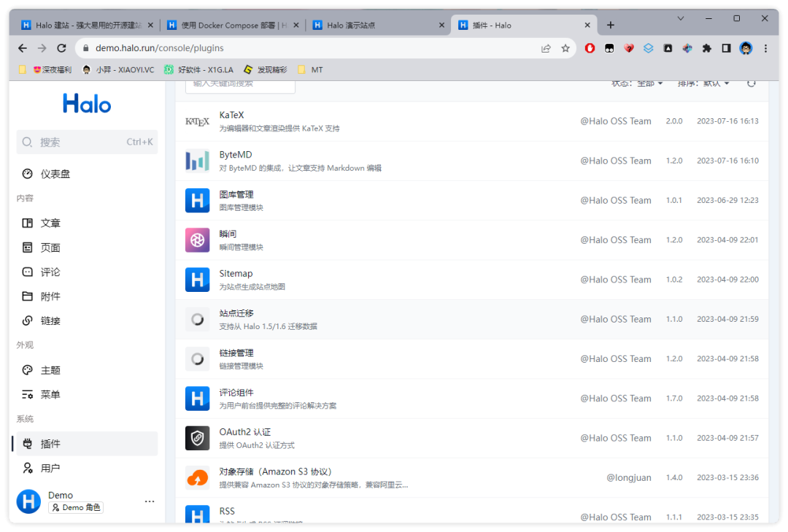Focus the 搜索 Ctrl+K search box
This screenshot has width=788, height=532.
pyautogui.click(x=86, y=142)
